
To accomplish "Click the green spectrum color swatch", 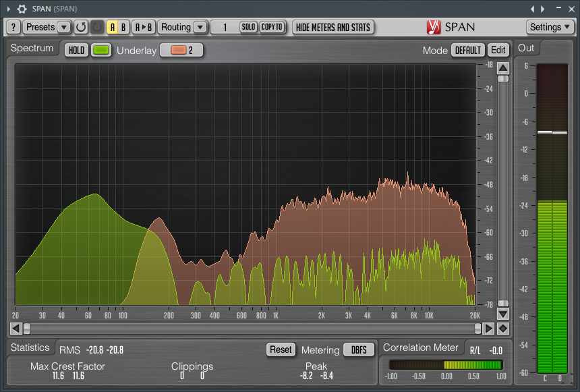I will pos(101,50).
